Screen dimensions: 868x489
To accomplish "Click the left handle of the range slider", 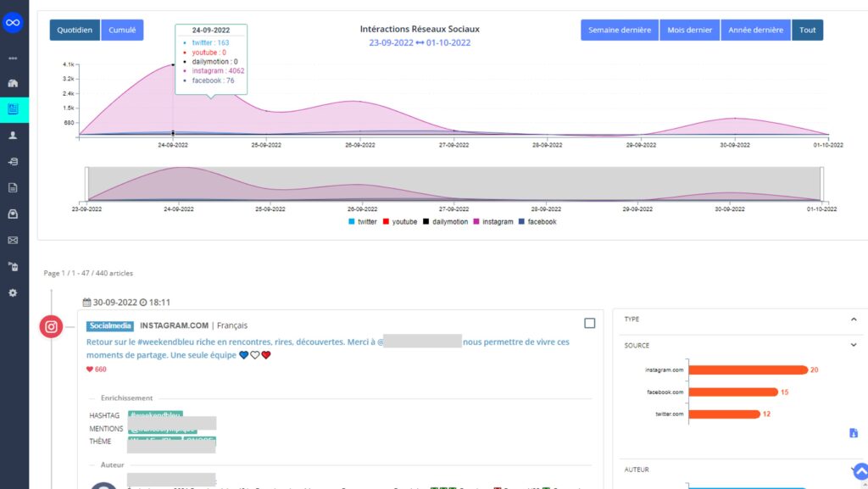I will coord(86,183).
